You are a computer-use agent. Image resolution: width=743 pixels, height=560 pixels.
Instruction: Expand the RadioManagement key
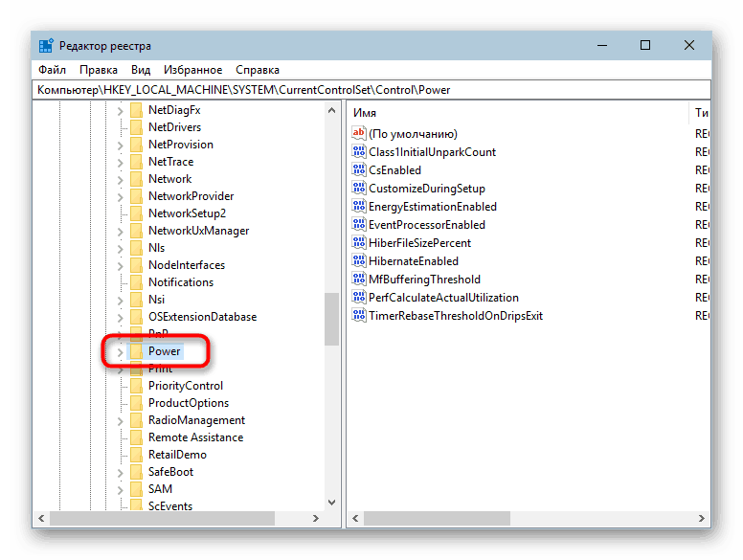tap(120, 420)
